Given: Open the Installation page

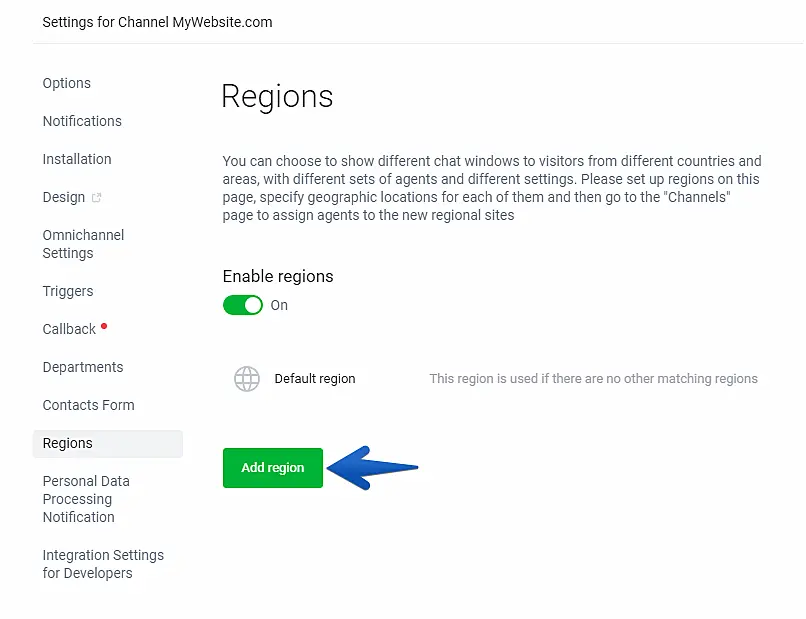Looking at the screenshot, I should click(x=77, y=159).
